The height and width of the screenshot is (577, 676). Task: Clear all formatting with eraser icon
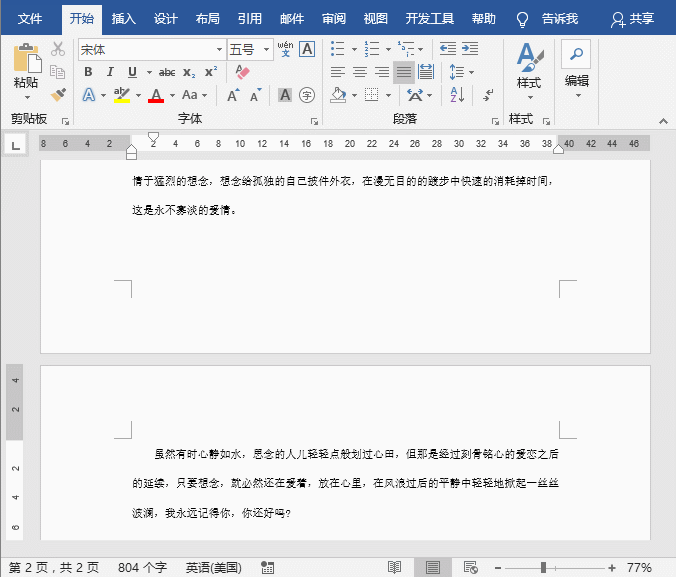[242, 72]
